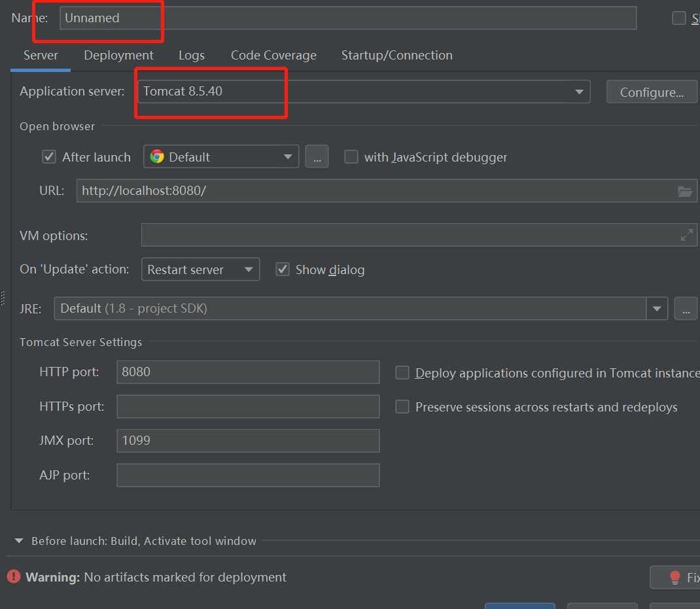Click the warning text No artifacts marked for deployment
Screen dimensions: 700x609
[185, 577]
